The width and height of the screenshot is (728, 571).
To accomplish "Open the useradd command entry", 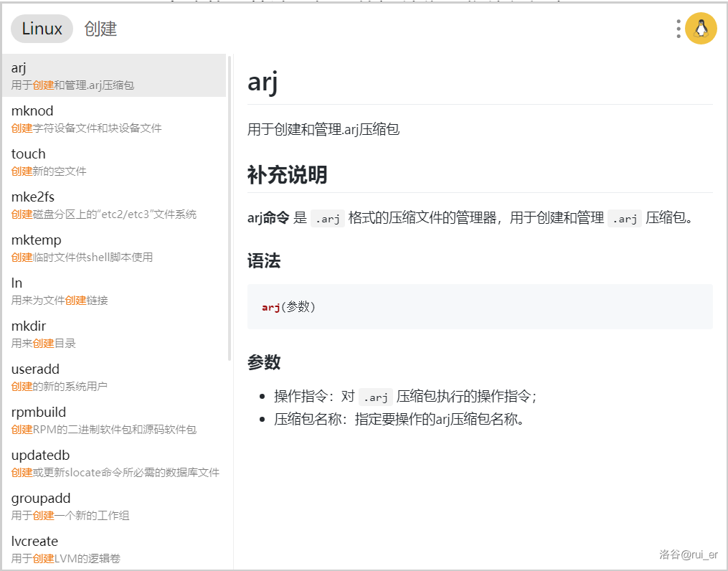I will pyautogui.click(x=113, y=377).
